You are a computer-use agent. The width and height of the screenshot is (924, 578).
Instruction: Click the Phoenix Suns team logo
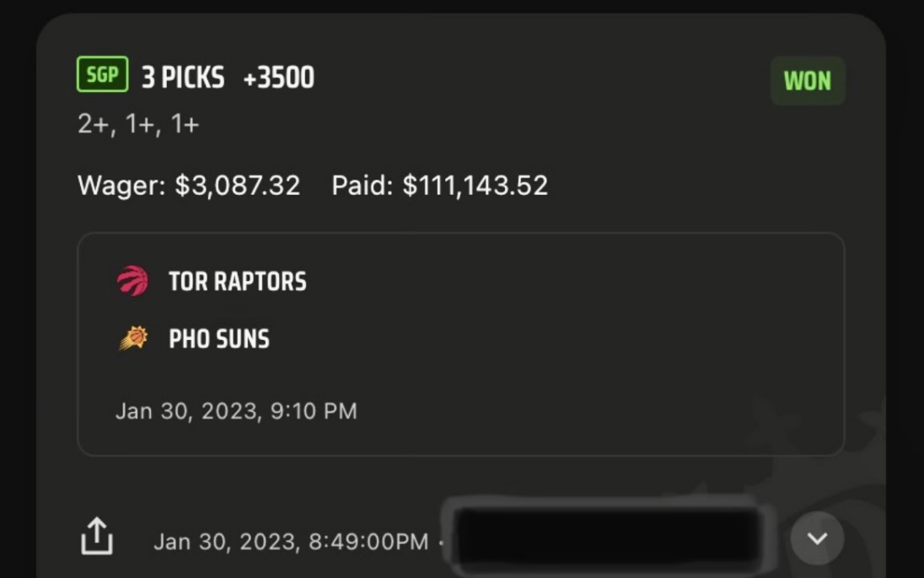coord(132,338)
